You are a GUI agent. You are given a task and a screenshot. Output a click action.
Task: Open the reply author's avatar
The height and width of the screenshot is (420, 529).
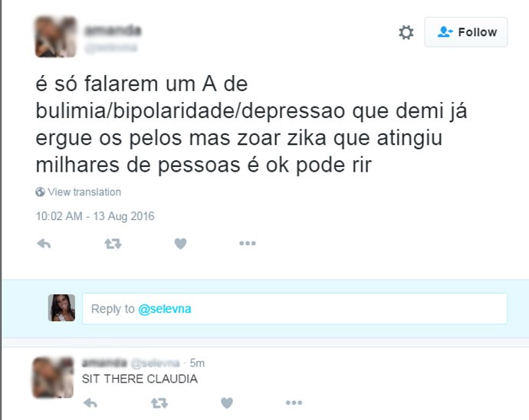pyautogui.click(x=53, y=378)
